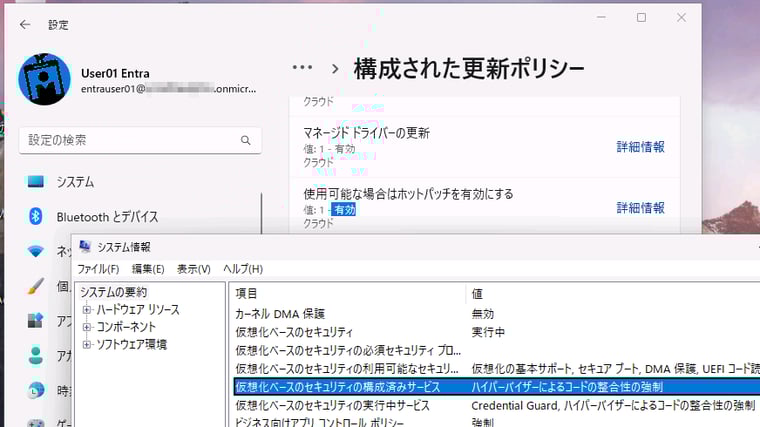Click 詳細情報 for マネージド ドライバーの更新
760x427 pixels.
click(x=640, y=147)
